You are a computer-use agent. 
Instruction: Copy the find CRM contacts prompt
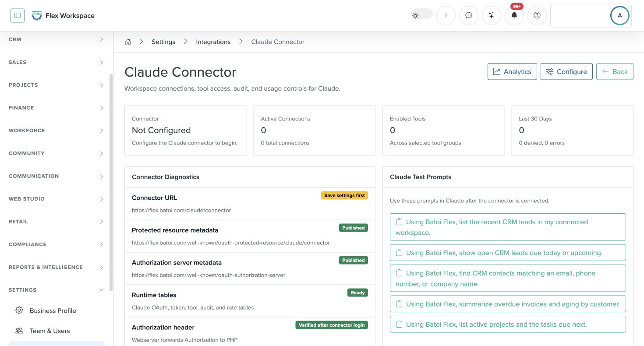coord(508,278)
